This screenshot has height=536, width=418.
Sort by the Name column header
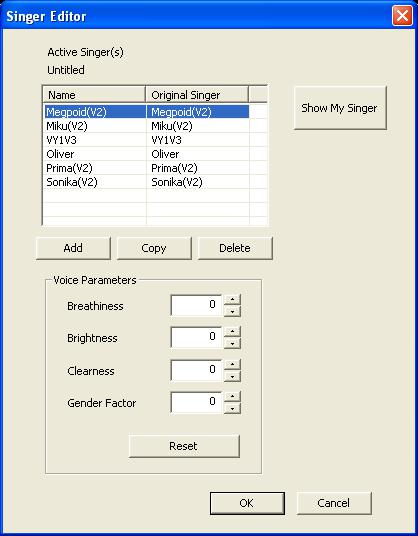pyautogui.click(x=94, y=95)
